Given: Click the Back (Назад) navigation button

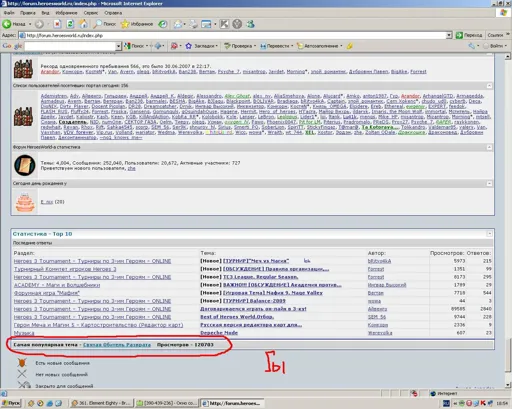Looking at the screenshot, I should (x=14, y=24).
